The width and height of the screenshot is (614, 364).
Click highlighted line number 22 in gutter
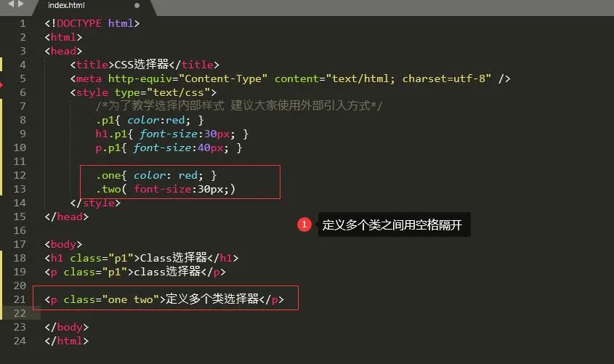[20, 314]
